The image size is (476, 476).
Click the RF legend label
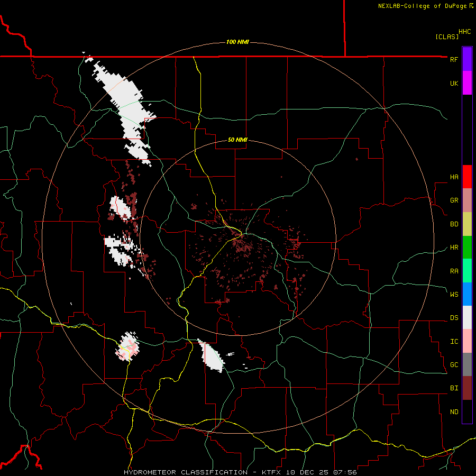click(x=454, y=59)
